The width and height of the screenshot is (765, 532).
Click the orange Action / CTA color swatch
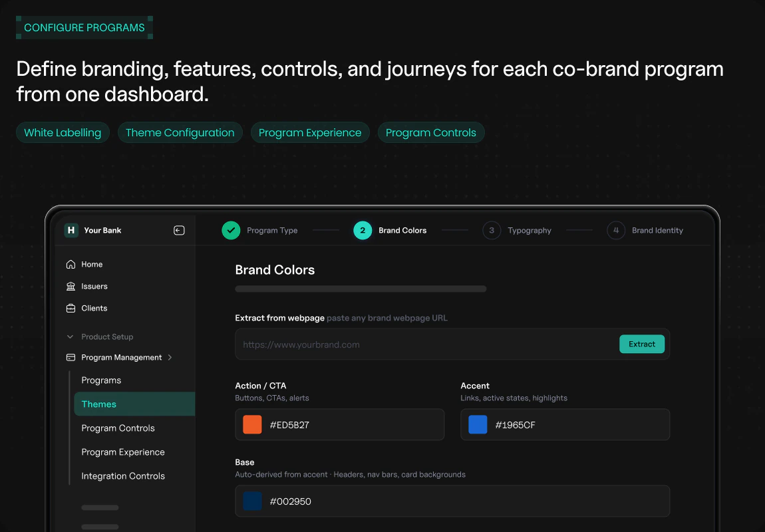coord(252,425)
